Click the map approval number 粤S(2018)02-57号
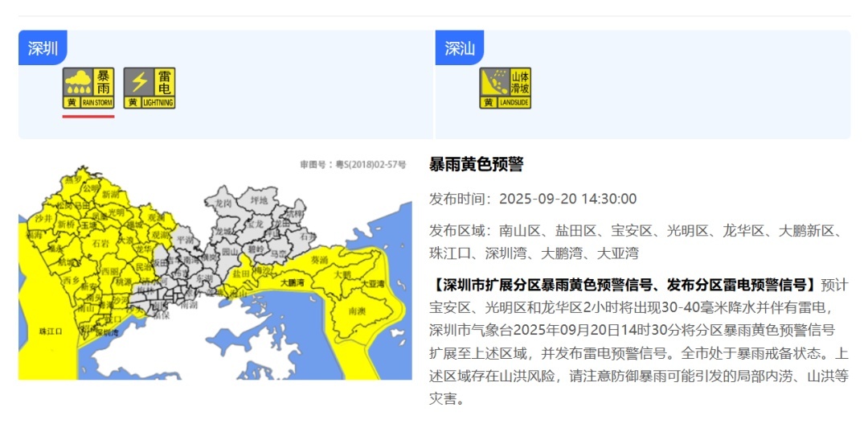868x428 pixels. (x=354, y=165)
